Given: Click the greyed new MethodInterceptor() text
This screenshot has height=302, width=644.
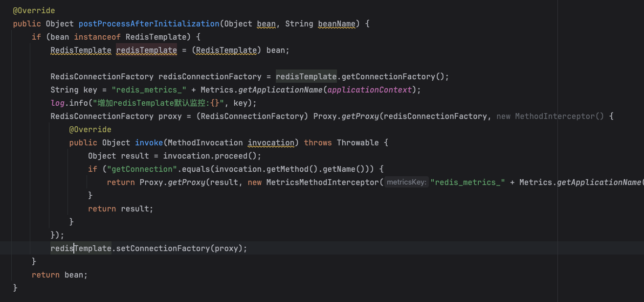Looking at the screenshot, I should pos(550,116).
